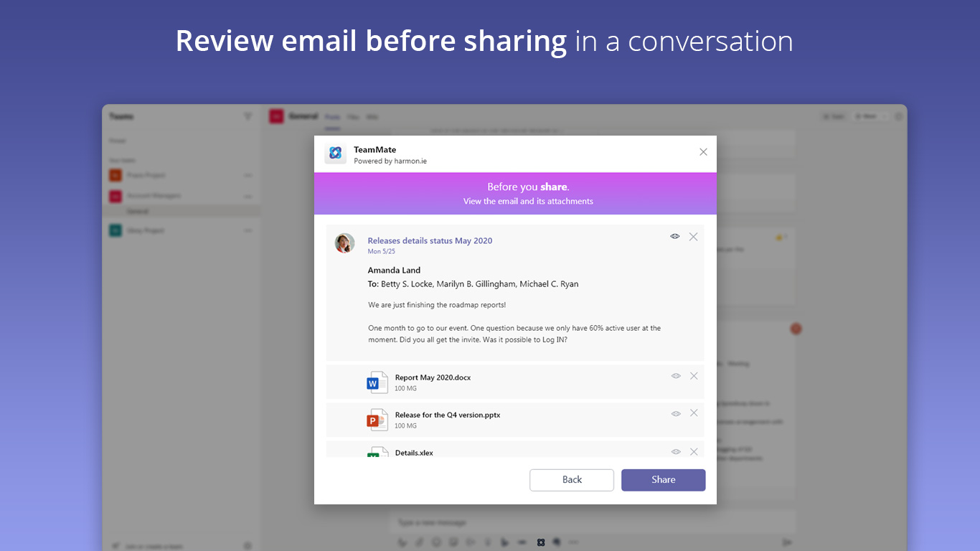Open more options for Account Managers team

[248, 196]
